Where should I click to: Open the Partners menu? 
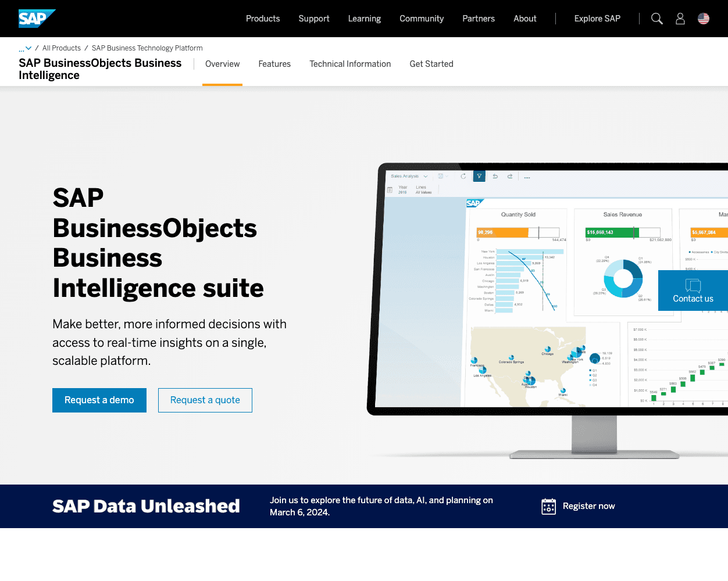pos(479,19)
